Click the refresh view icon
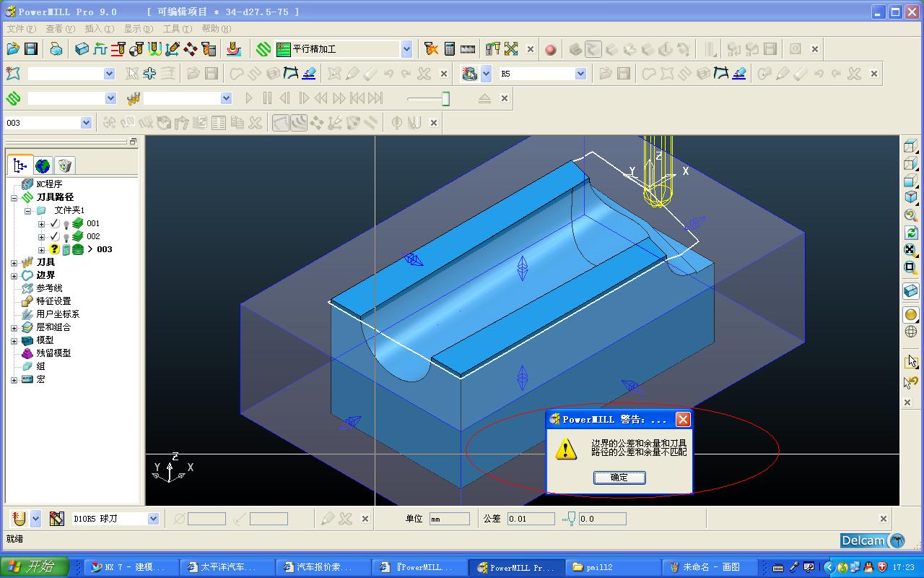The width and height of the screenshot is (924, 578). [910, 233]
